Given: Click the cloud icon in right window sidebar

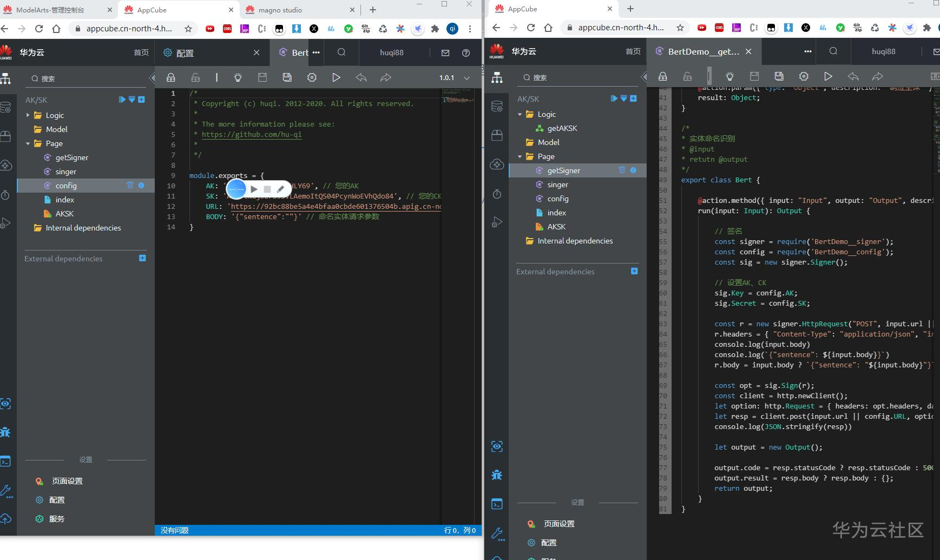Looking at the screenshot, I should coord(497,164).
